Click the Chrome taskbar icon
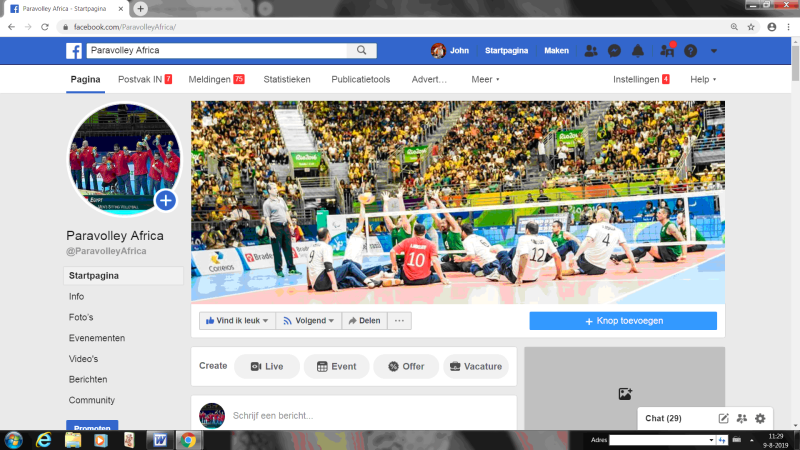800x450 pixels. [x=188, y=440]
